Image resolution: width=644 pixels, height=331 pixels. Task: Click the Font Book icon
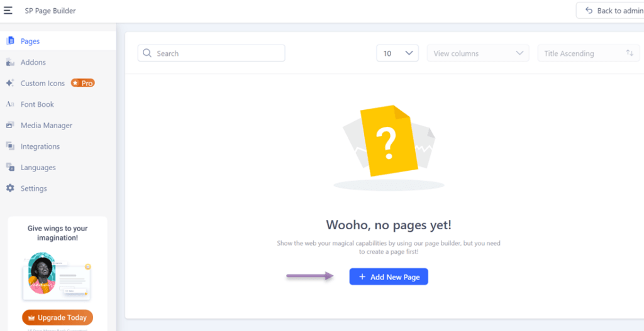click(x=10, y=104)
